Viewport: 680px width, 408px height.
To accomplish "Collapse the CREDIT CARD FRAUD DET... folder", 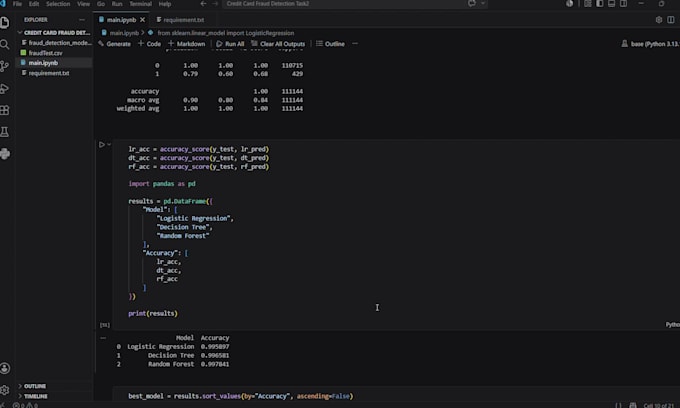I will (x=54, y=33).
